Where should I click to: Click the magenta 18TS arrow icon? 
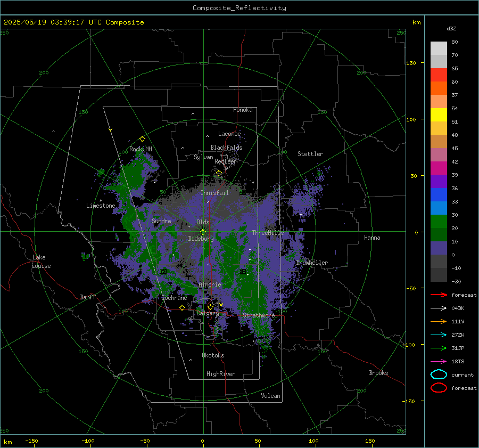[439, 362]
